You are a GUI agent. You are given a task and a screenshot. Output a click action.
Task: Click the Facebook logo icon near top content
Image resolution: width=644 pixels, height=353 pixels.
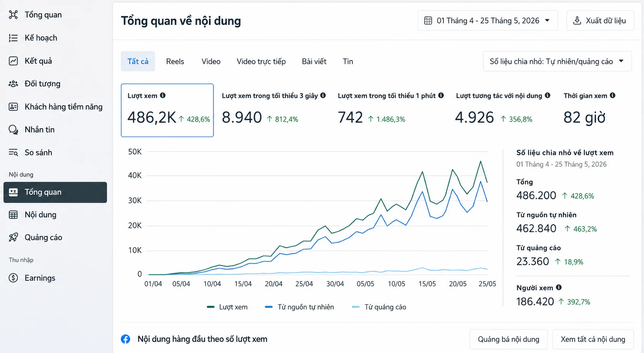tap(126, 339)
